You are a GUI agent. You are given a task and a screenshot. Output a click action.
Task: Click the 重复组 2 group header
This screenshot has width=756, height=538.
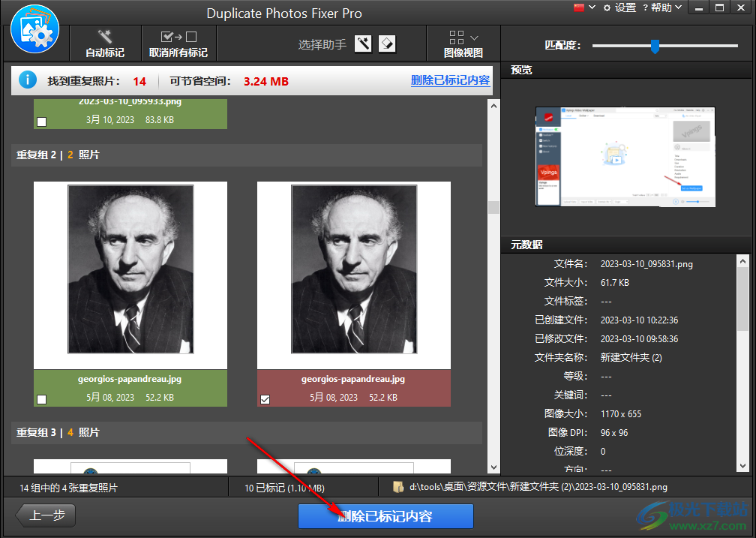point(246,155)
